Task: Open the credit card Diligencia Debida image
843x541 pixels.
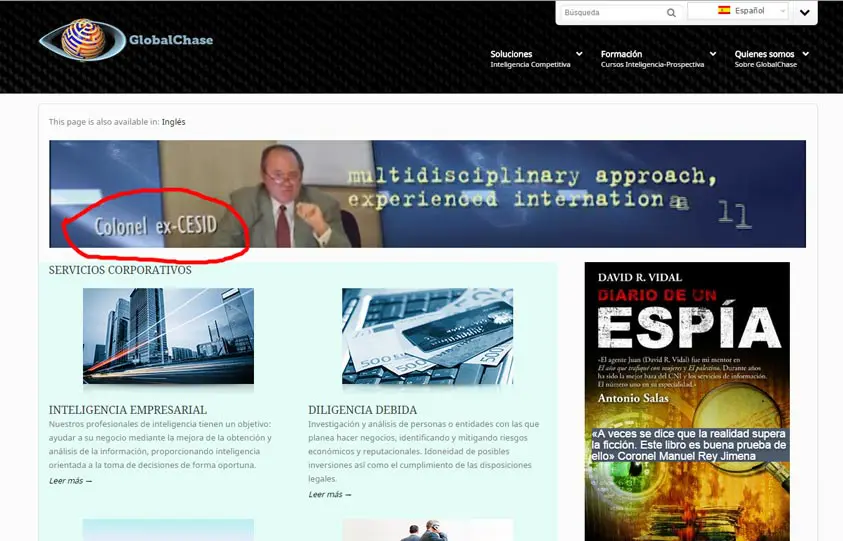Action: tap(427, 336)
